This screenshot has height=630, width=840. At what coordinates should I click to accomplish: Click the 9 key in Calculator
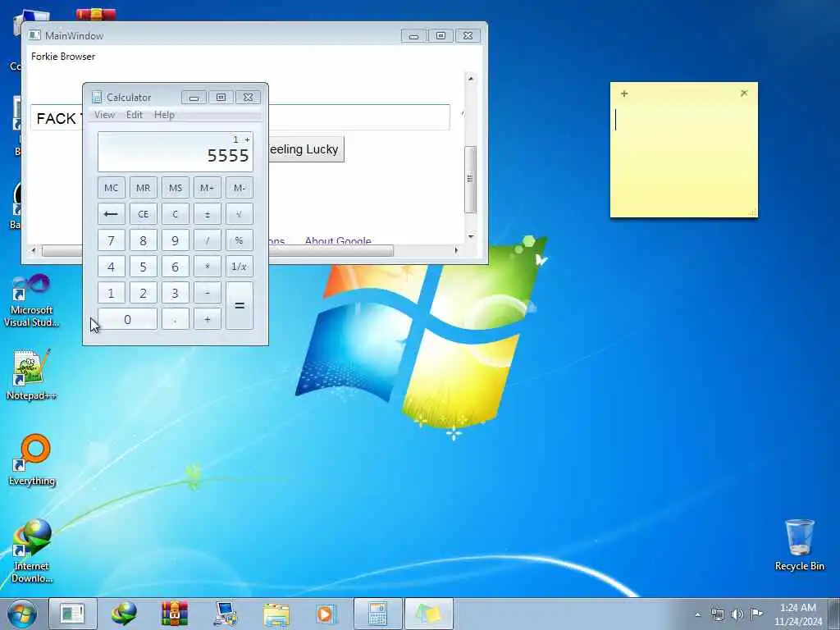coord(176,240)
